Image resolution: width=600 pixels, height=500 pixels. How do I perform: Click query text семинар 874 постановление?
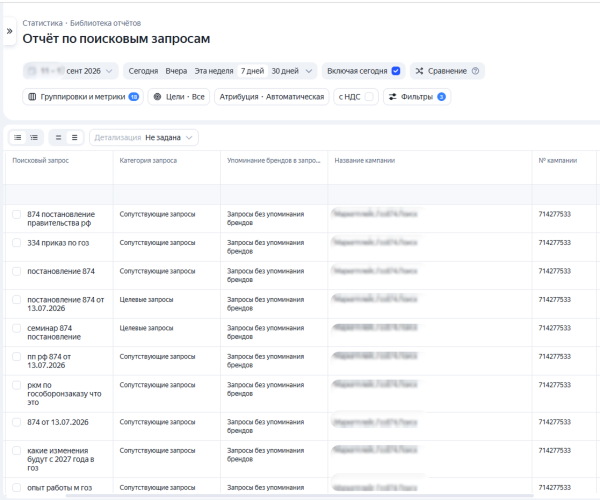click(x=54, y=332)
